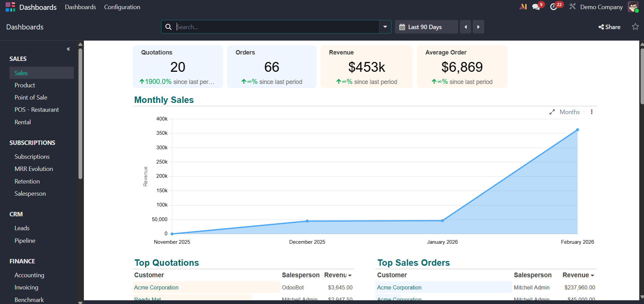Expand Monthly Sales chart to full screen
Viewport: 644px width, 304px height.
point(552,112)
